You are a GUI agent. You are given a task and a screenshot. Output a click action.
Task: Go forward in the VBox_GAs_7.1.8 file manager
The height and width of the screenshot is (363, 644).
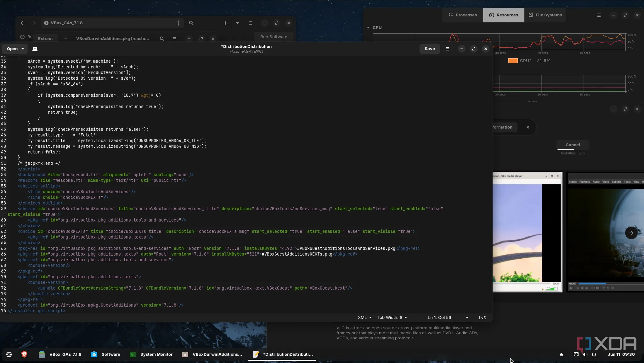tap(33, 23)
